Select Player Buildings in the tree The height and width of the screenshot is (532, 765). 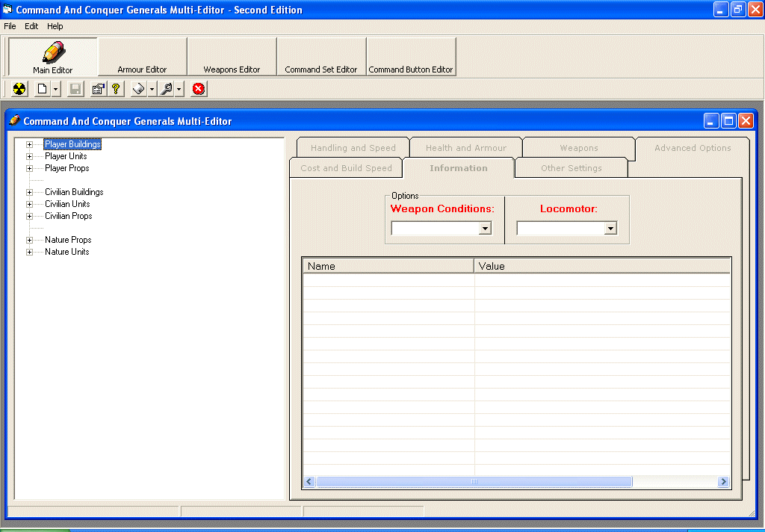(x=72, y=144)
